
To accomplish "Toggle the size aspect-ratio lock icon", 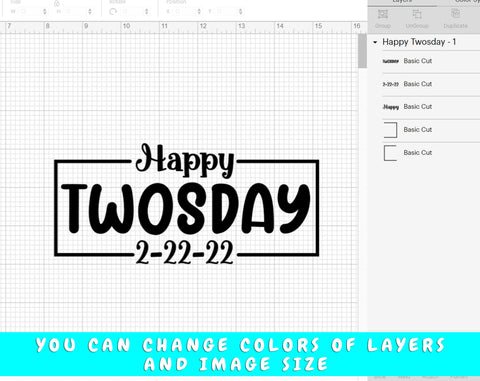I will [57, 3].
